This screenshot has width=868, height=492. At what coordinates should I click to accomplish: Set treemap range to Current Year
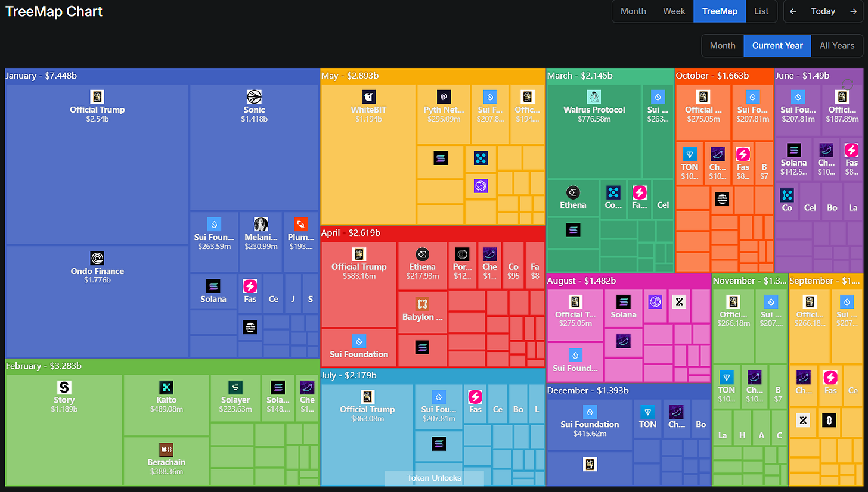[777, 46]
